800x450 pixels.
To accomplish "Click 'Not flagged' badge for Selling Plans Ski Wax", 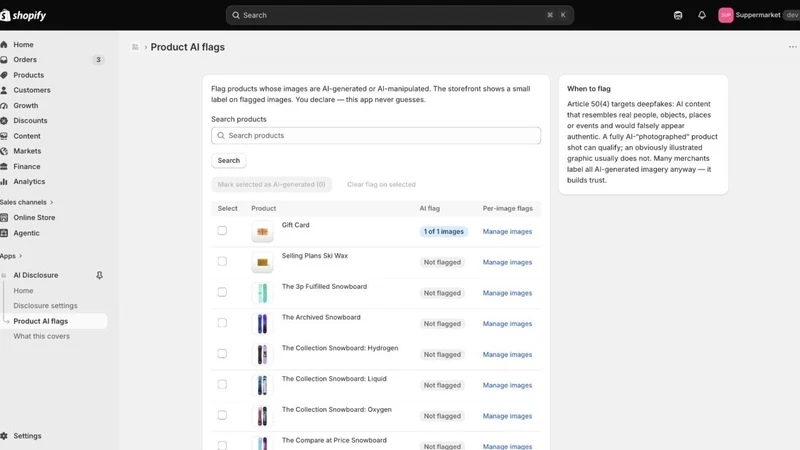I will pyautogui.click(x=442, y=262).
